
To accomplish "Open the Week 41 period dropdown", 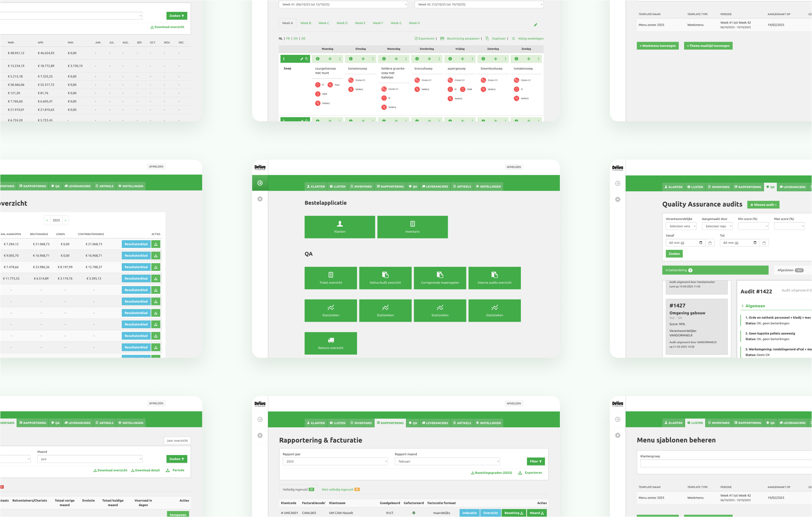I will (x=343, y=4).
